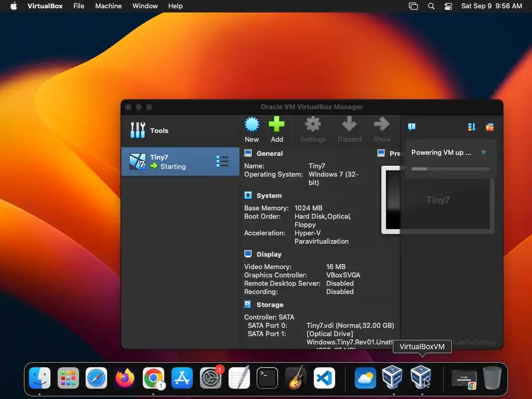The height and width of the screenshot is (399, 532).
Task: Open the Tiny7 machine tools menu icon
Action: [x=222, y=162]
